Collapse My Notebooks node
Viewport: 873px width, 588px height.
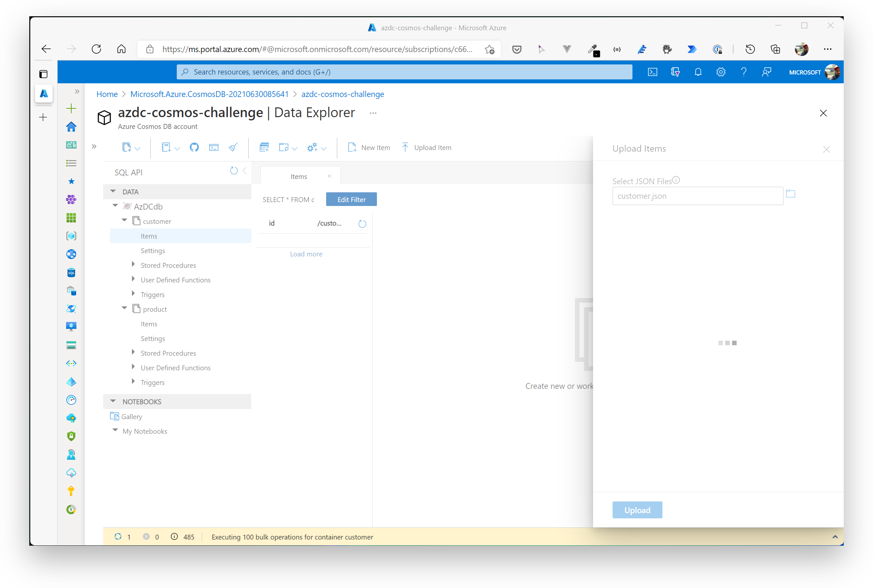(116, 430)
